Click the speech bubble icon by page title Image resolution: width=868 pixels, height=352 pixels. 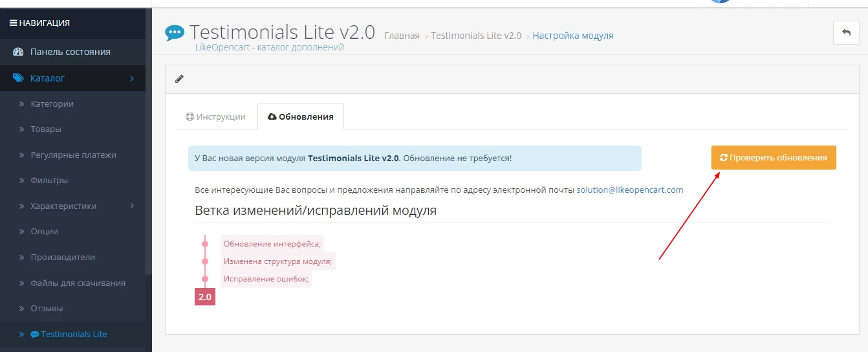pos(175,33)
